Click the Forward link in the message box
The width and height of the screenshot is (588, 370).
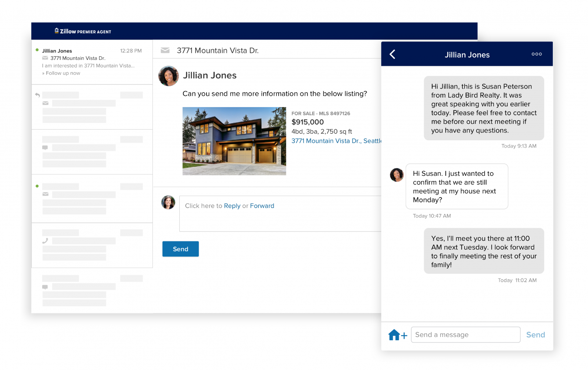tap(262, 206)
